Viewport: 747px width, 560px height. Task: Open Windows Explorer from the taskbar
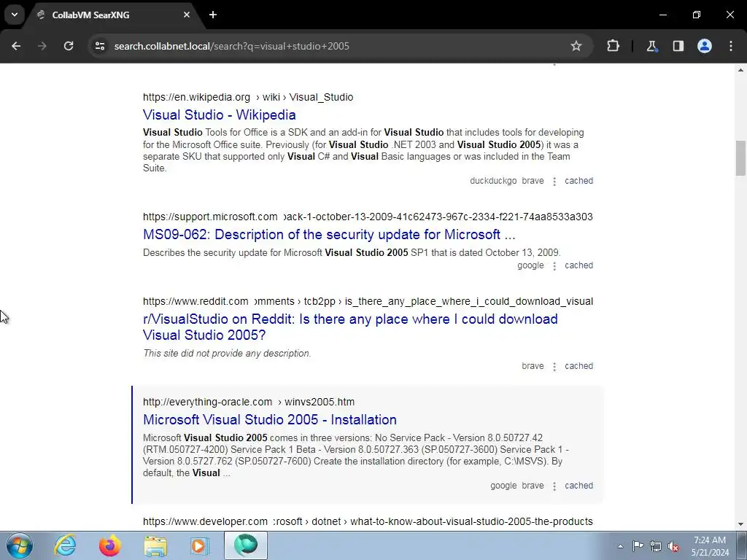155,545
